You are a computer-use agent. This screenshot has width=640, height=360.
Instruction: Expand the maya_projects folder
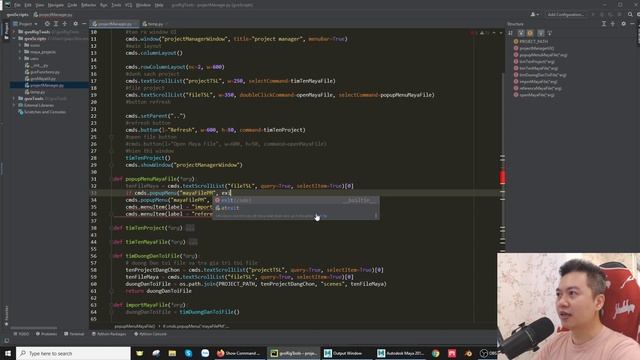[x=20, y=52]
